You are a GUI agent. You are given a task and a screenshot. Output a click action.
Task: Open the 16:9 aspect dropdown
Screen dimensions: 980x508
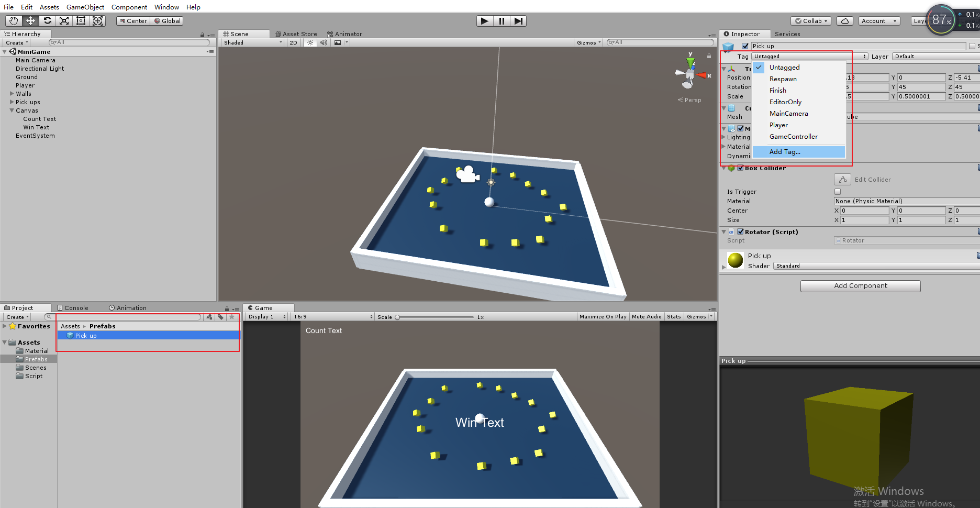tap(333, 317)
